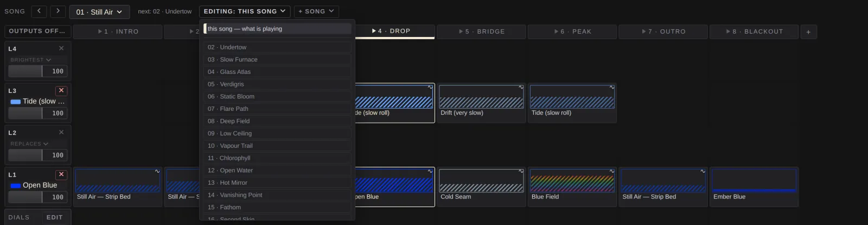Click wave icon on Blue Field card
Image resolution: width=868 pixels, height=225 pixels.
[612, 171]
